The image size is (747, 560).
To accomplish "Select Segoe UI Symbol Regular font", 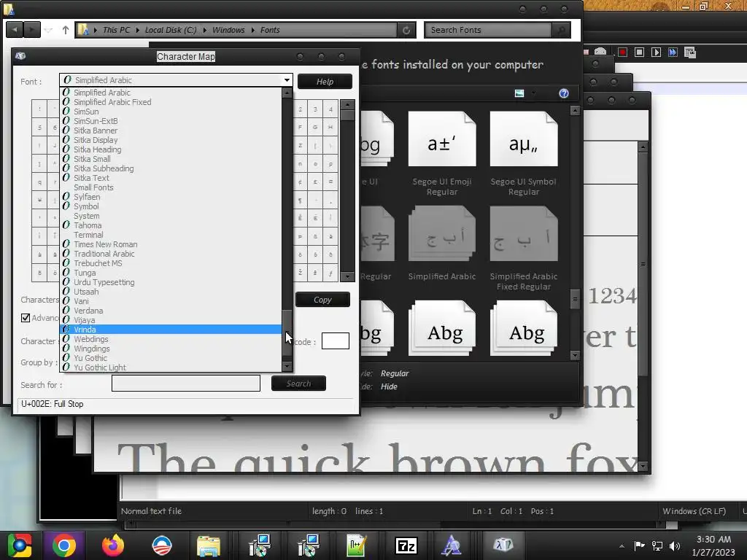I will 523,153.
